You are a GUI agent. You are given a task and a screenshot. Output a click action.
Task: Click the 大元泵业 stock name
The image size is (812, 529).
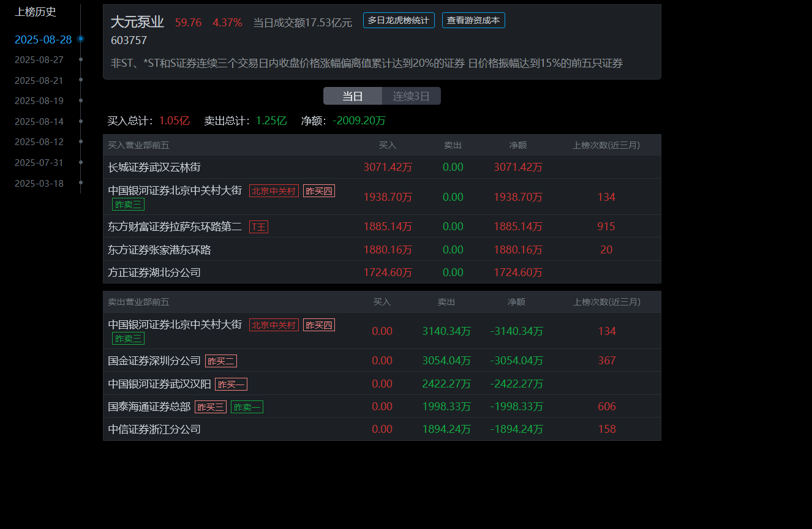click(x=137, y=22)
